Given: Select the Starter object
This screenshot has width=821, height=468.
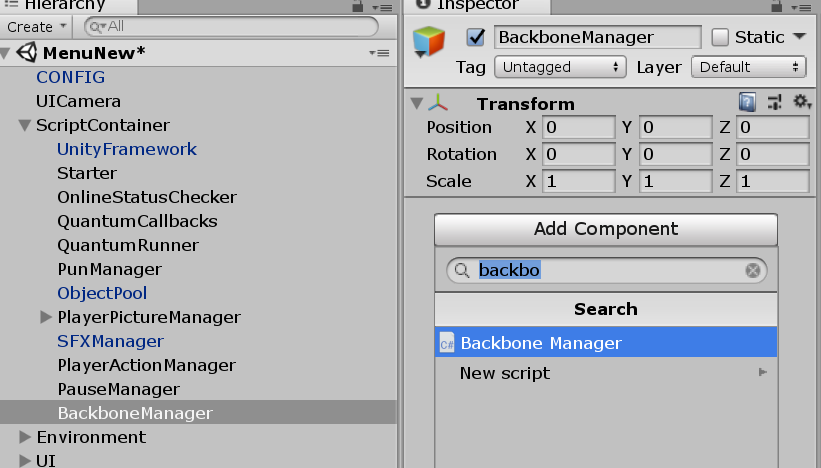Looking at the screenshot, I should tap(87, 173).
